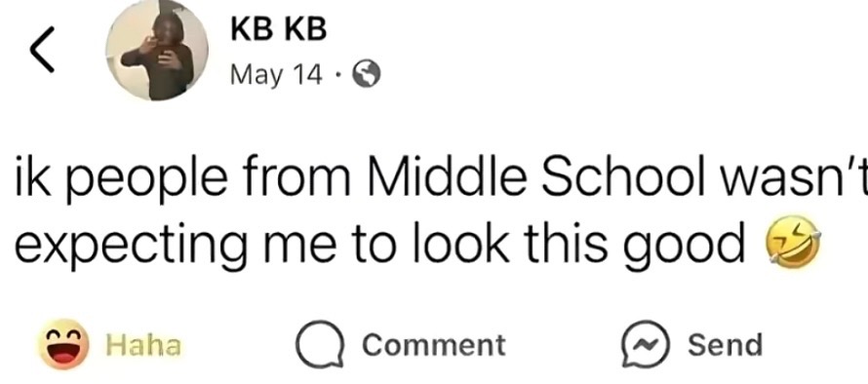Click the yellow Haha reaction label

coord(143,345)
